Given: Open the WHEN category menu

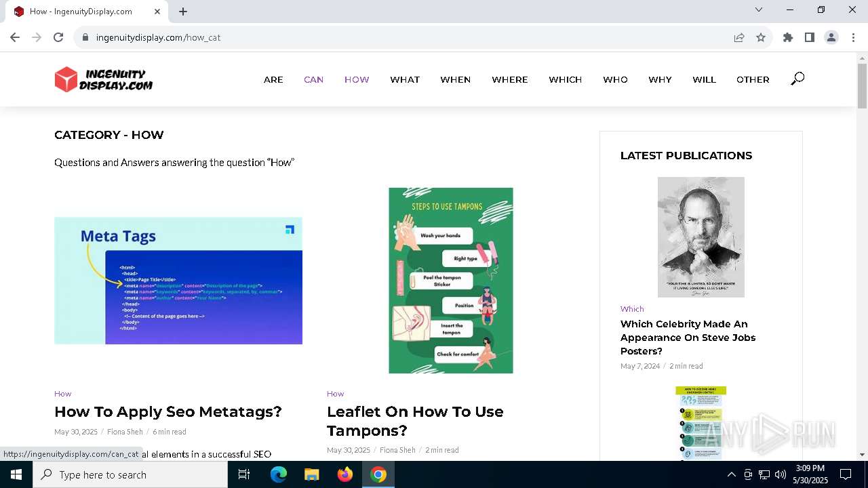Looking at the screenshot, I should click(x=456, y=79).
